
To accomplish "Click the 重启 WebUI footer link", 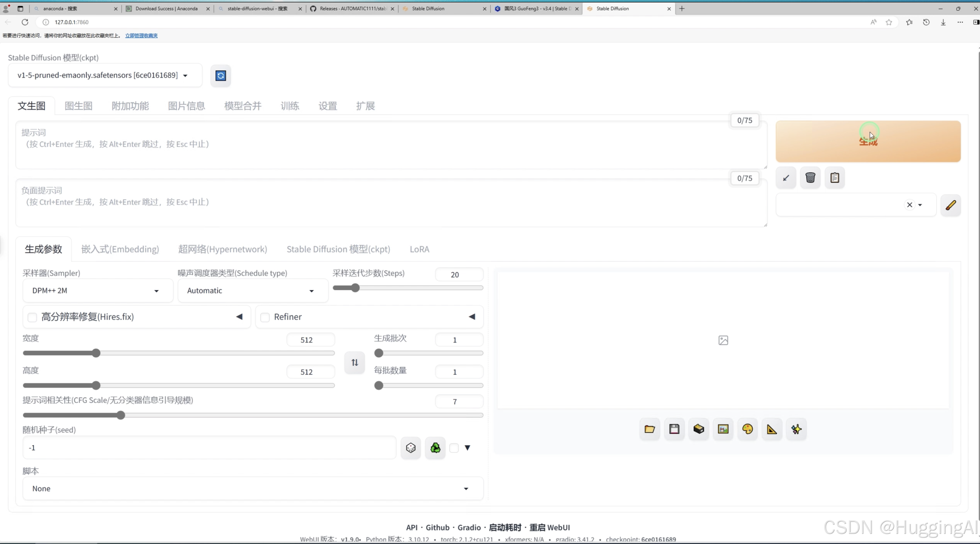I will coord(549,527).
